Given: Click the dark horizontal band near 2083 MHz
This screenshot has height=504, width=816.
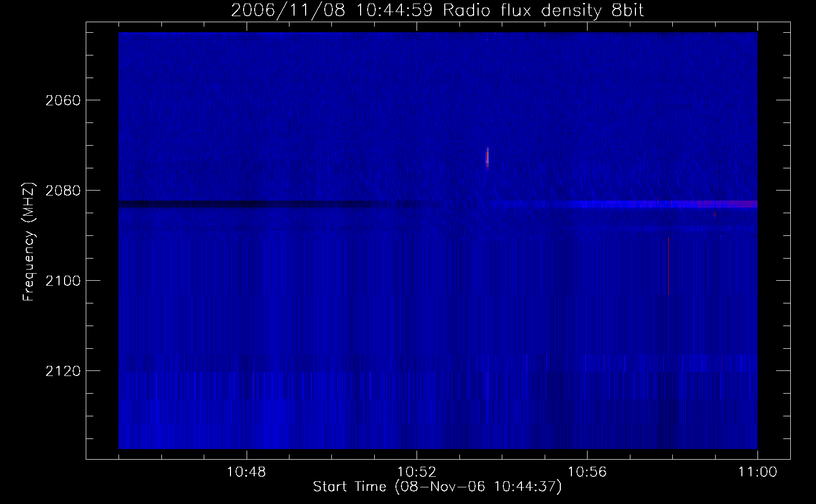Looking at the screenshot, I should (252, 204).
